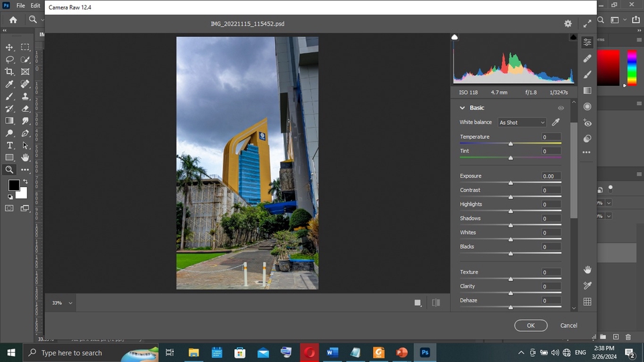Toggle full screen mode in Camera Raw

(x=588, y=24)
